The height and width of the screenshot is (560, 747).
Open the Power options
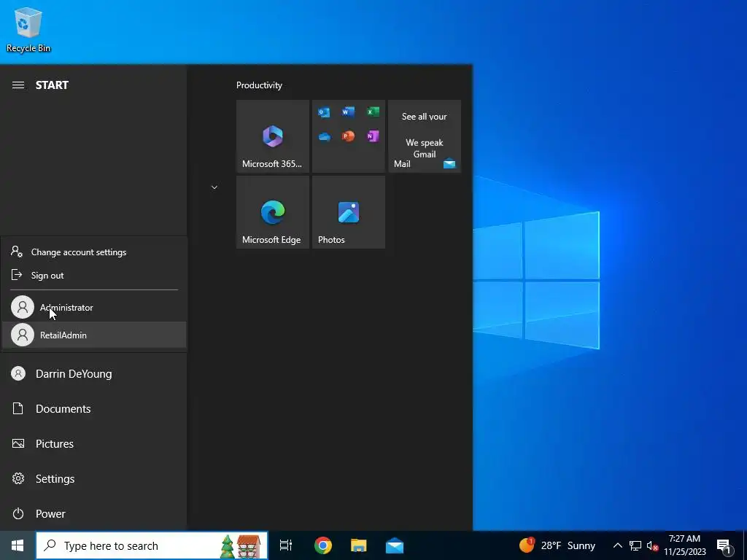93,513
